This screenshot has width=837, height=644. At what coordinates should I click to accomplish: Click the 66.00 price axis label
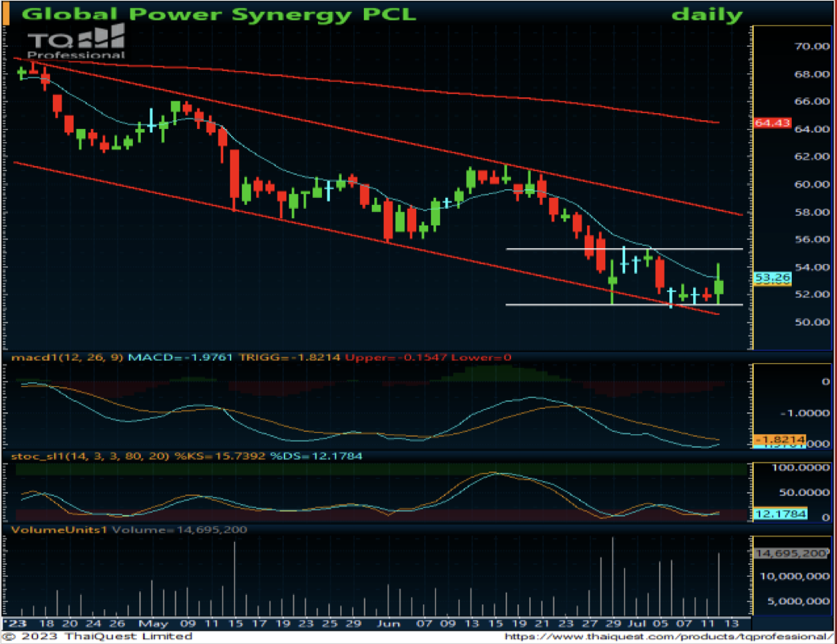pyautogui.click(x=812, y=101)
